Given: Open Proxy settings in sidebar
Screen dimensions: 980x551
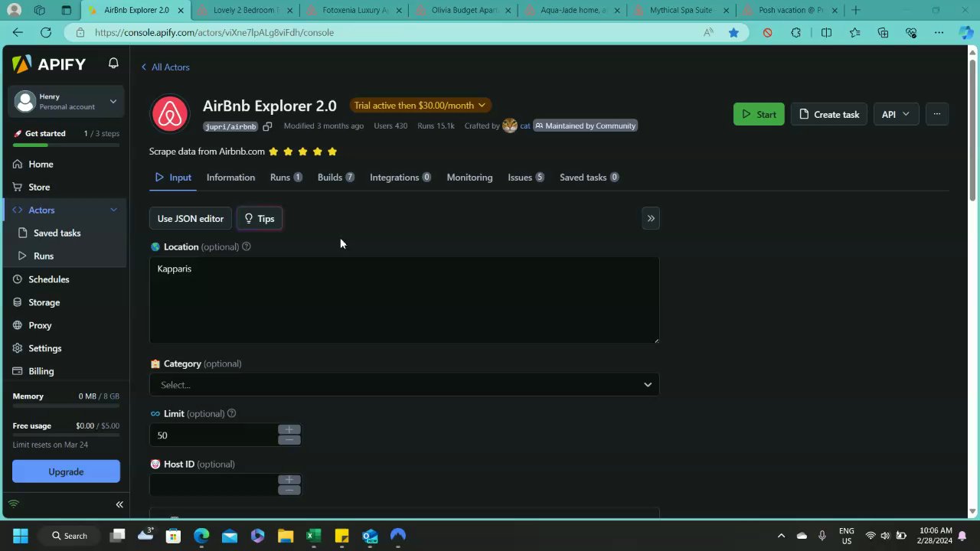Looking at the screenshot, I should [40, 325].
